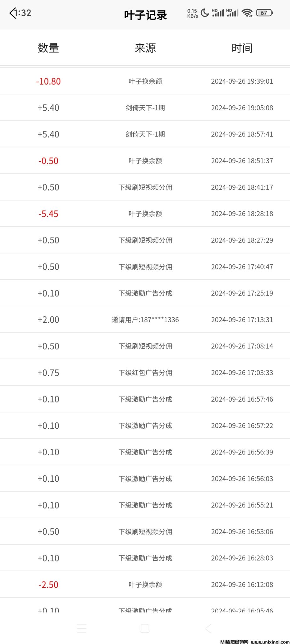Open the +0.75 下级红包广告分佣 record
Image resolution: width=290 pixels, height=644 pixels.
point(145,373)
